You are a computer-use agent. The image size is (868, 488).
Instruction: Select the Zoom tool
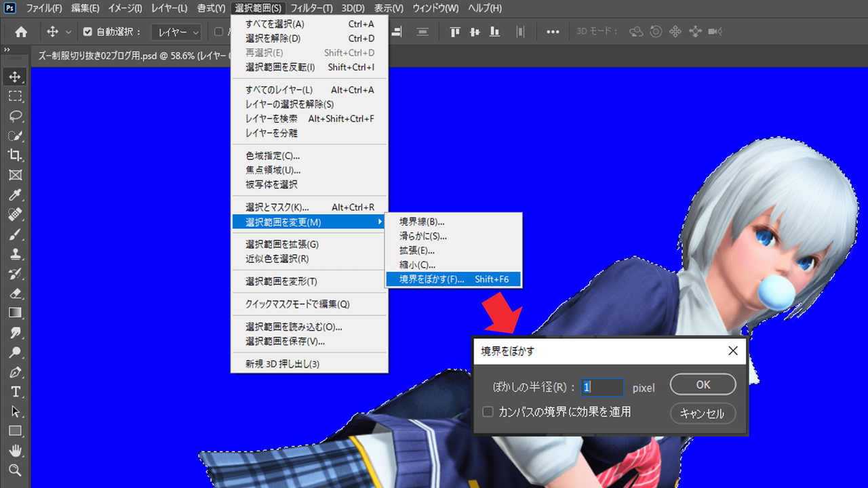pyautogui.click(x=15, y=470)
